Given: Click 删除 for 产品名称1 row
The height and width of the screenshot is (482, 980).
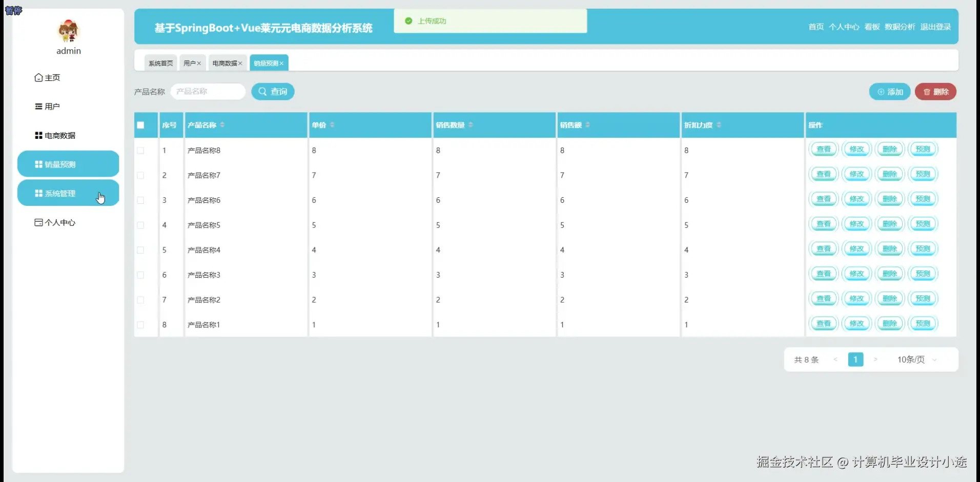Looking at the screenshot, I should (890, 324).
